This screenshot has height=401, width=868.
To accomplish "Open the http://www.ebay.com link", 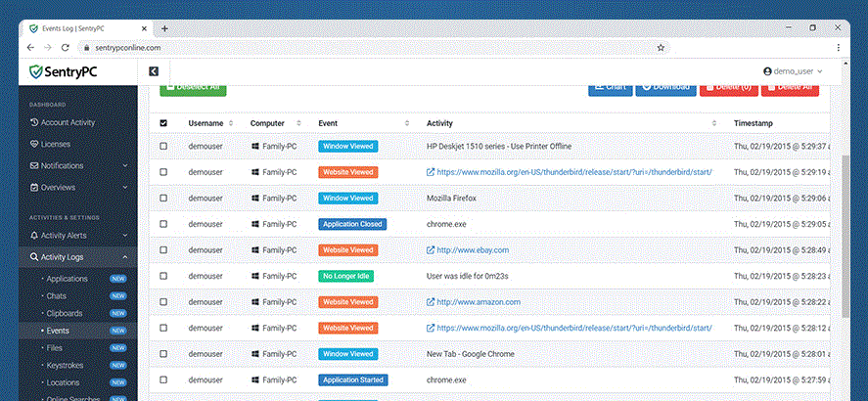I will (473, 250).
